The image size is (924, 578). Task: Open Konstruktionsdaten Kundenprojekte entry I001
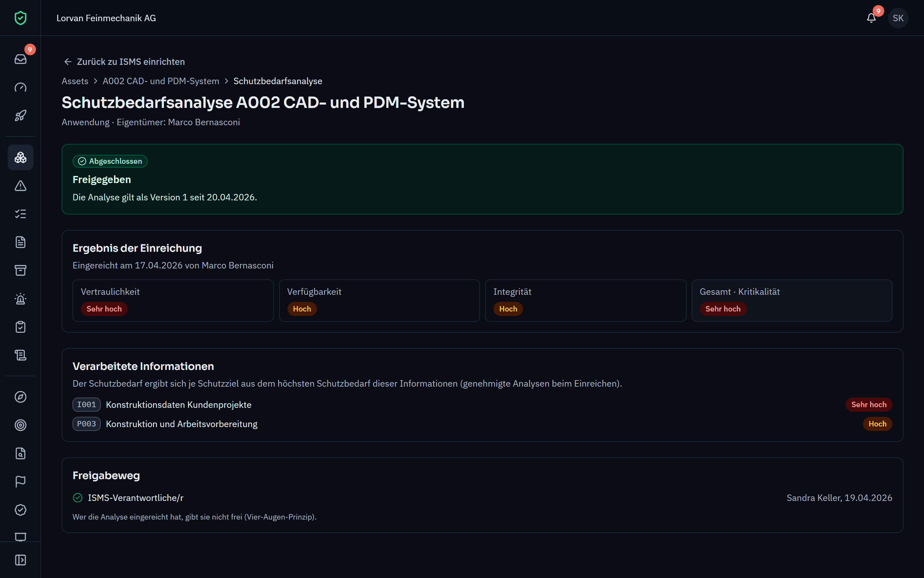pos(482,405)
